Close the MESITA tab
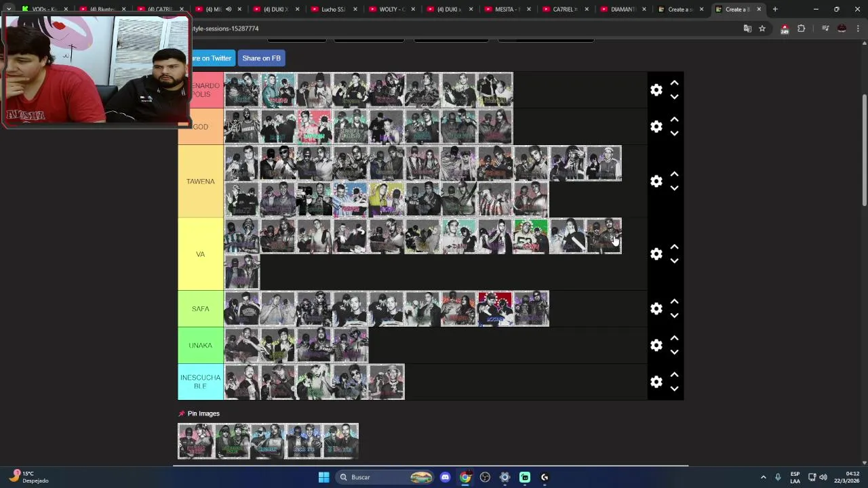This screenshot has width=868, height=488. (x=528, y=9)
